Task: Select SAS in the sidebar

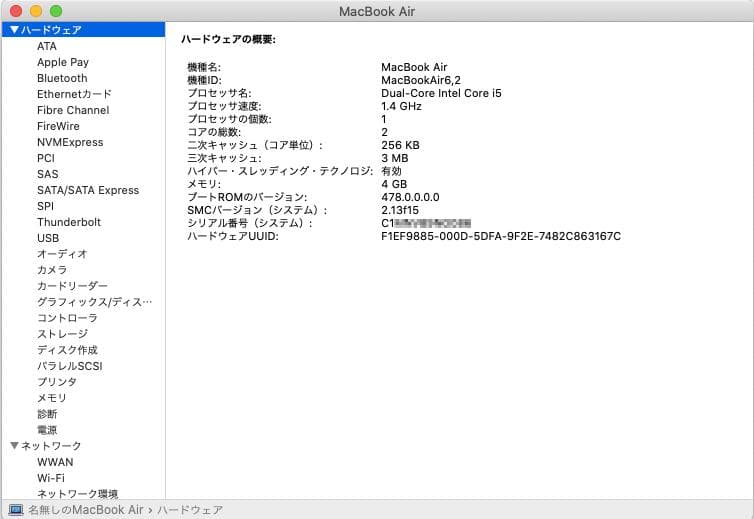Action: pos(48,174)
